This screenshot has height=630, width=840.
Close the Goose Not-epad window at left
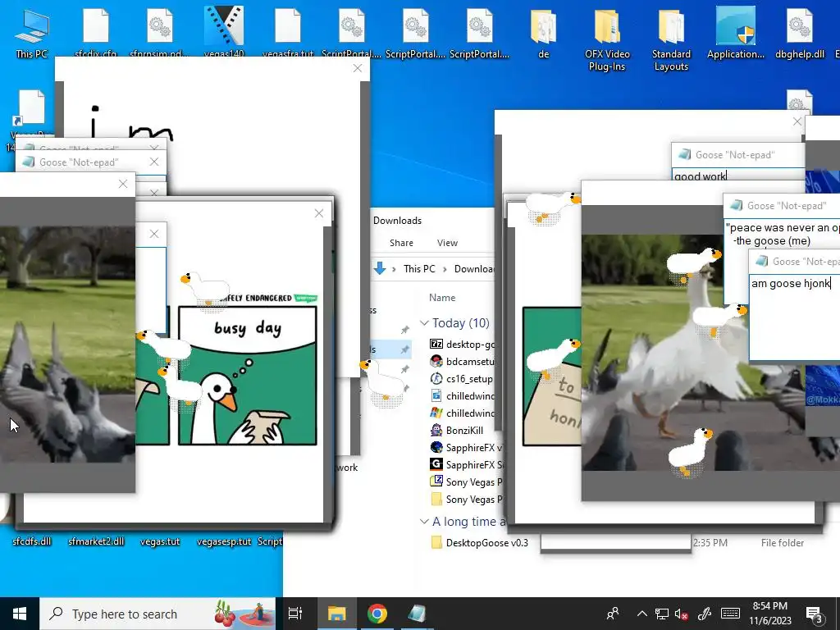(154, 162)
